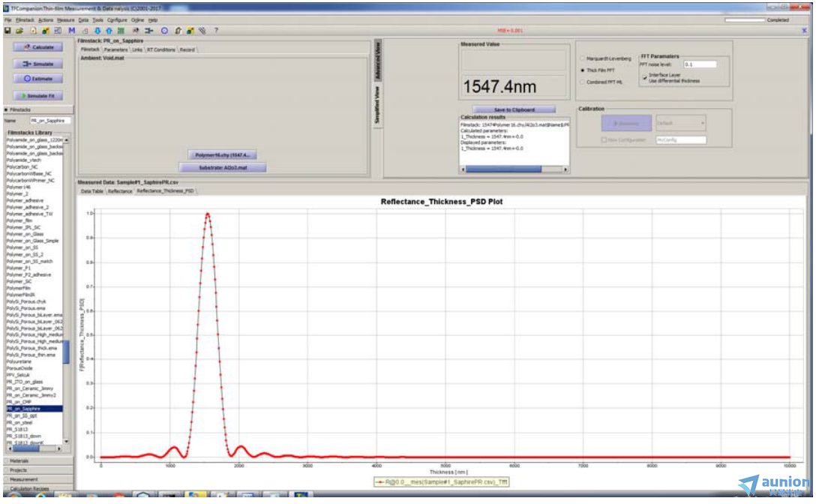The image size is (819, 504).
Task: Select Polymer_on_Glass in library list
Action: [34, 234]
